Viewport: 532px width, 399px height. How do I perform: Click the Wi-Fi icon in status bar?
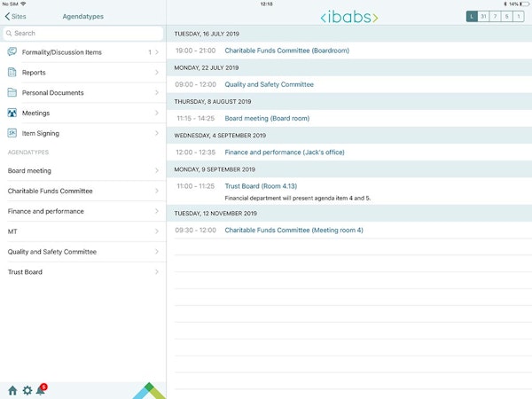[23, 4]
